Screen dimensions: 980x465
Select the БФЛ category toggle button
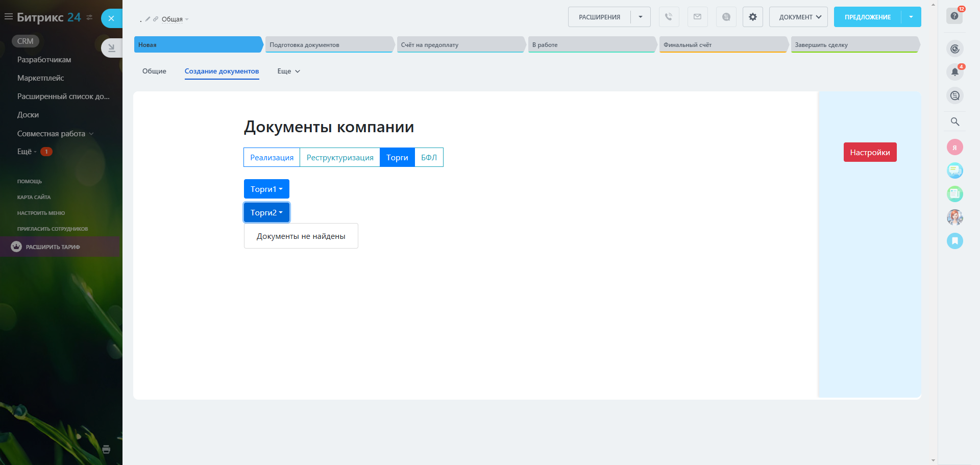tap(429, 157)
